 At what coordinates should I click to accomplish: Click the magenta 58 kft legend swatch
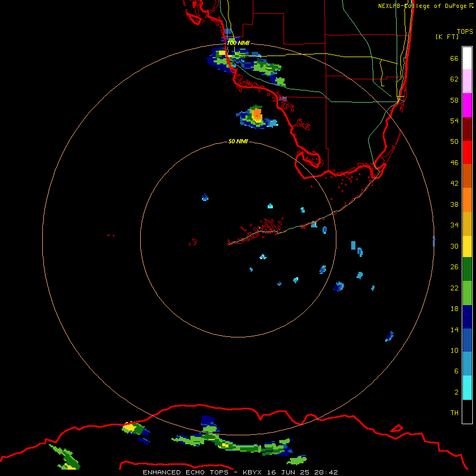[x=467, y=105]
